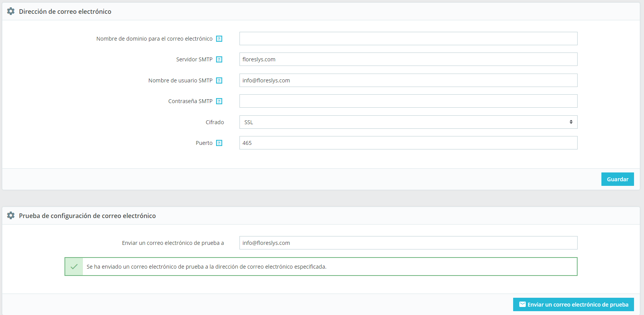Screen dimensions: 644x315
Task: Click help icon beside Nombre de dominio field
Action: point(219,39)
